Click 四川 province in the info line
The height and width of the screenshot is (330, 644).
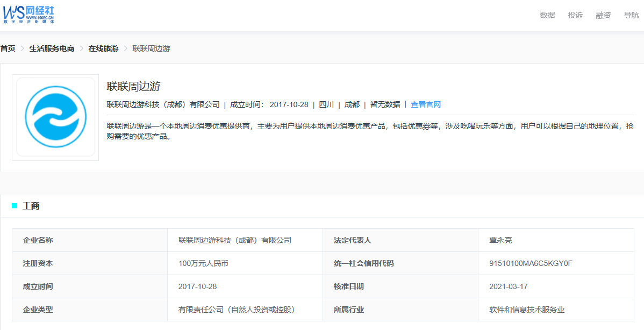pos(326,104)
